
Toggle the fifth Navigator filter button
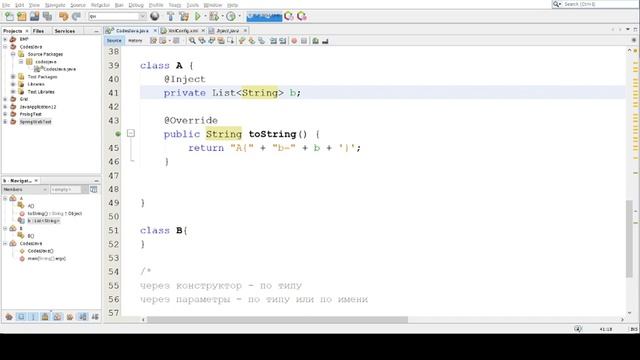point(58,317)
